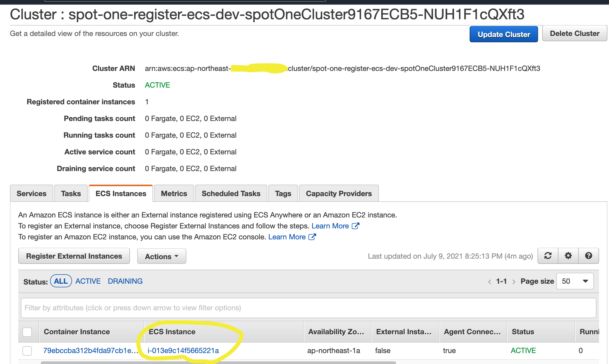Click external link icon after second Learn More
Image resolution: width=609 pixels, height=364 pixels.
click(x=312, y=237)
